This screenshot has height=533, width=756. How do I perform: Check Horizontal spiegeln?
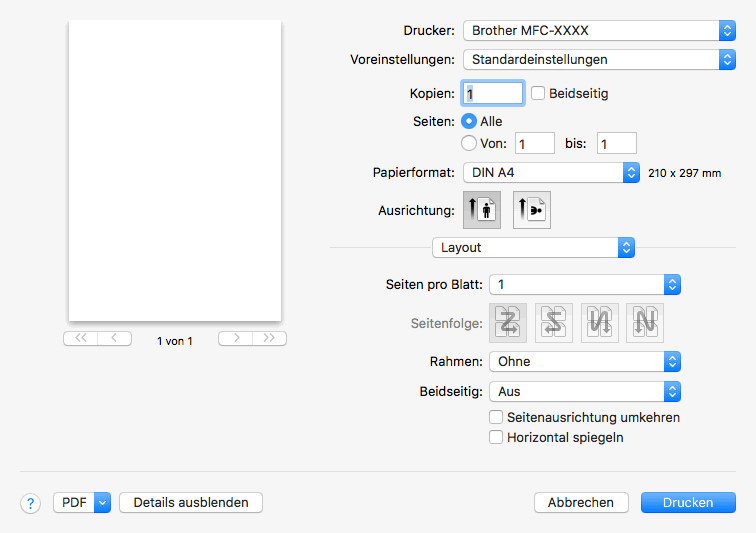496,437
